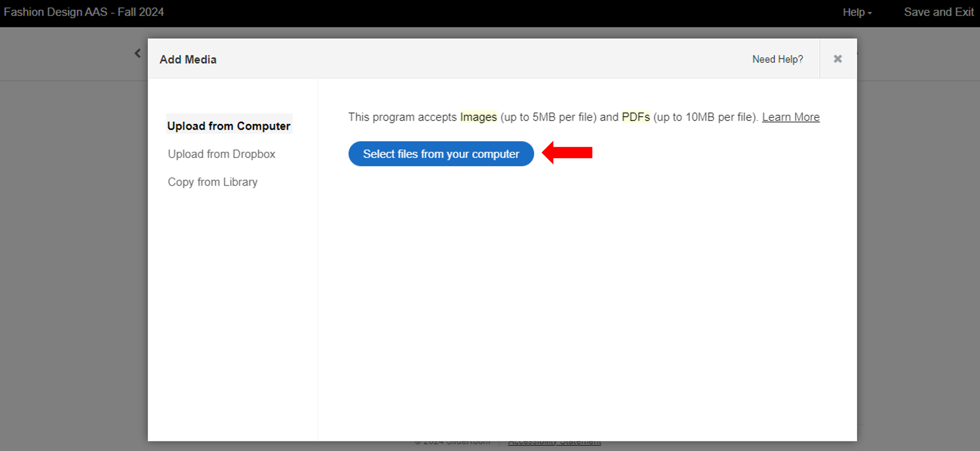Choose Copy from Library option
The height and width of the screenshot is (451, 980).
pyautogui.click(x=213, y=182)
